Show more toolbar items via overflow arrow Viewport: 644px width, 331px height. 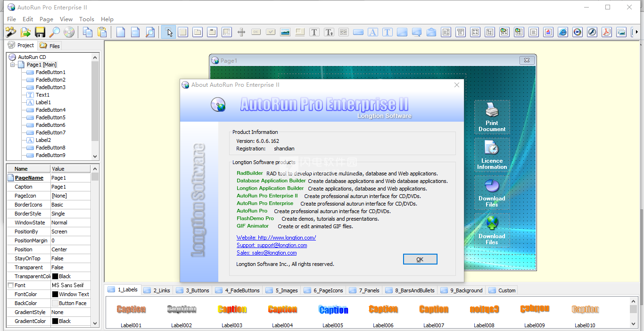pyautogui.click(x=637, y=32)
